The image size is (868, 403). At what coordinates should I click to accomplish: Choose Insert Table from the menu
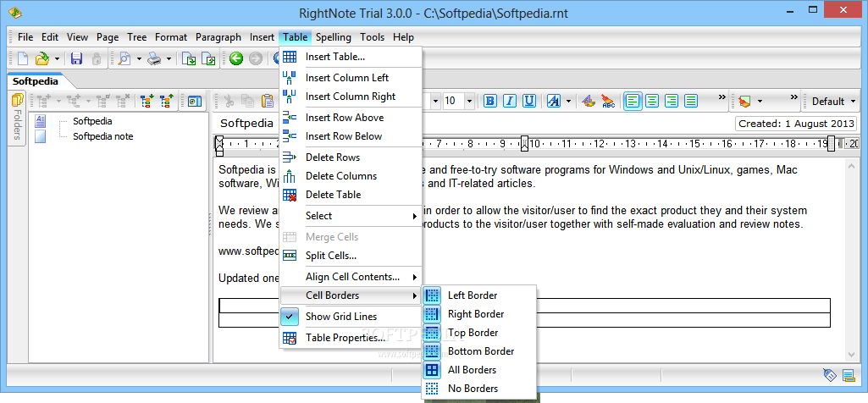pyautogui.click(x=351, y=57)
